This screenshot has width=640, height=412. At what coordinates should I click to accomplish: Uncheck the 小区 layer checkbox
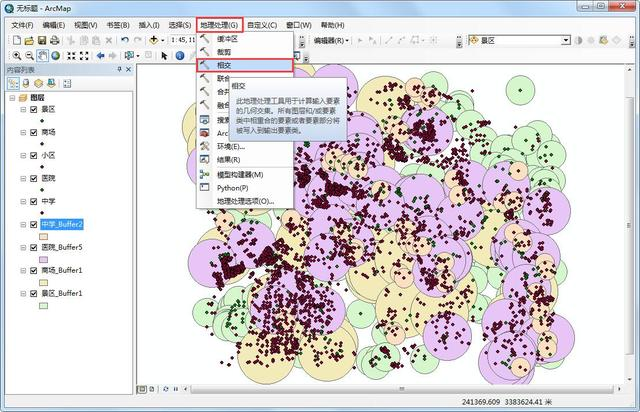pos(34,155)
